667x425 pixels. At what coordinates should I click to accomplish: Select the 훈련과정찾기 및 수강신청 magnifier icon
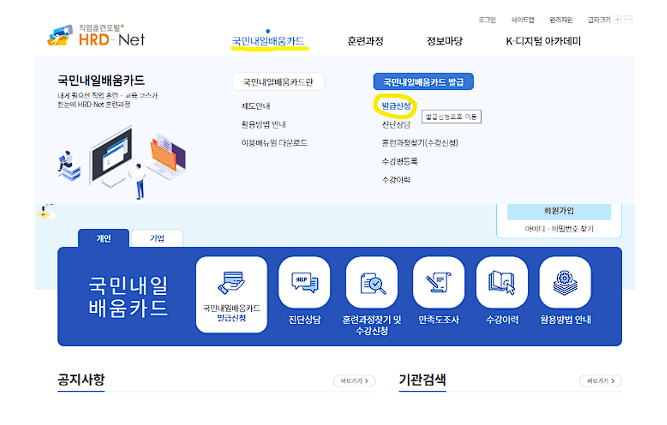[372, 282]
